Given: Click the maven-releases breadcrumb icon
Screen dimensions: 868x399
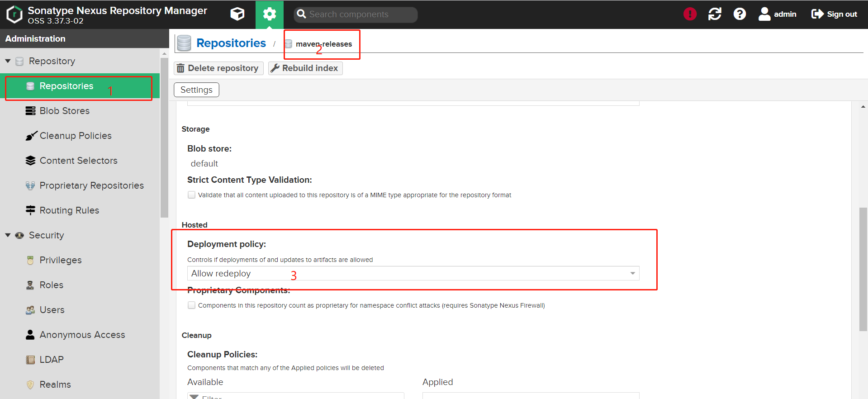Looking at the screenshot, I should (289, 44).
